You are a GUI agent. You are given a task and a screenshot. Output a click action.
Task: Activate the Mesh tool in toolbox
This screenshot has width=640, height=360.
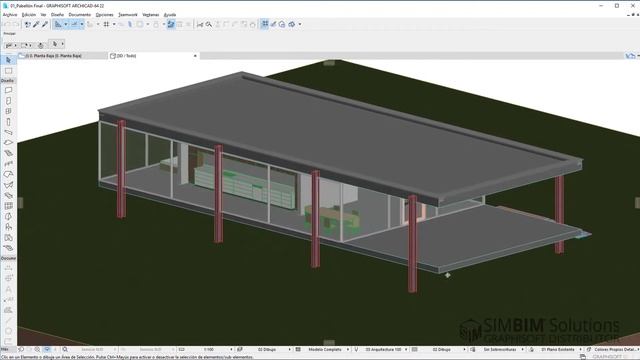(x=8, y=248)
